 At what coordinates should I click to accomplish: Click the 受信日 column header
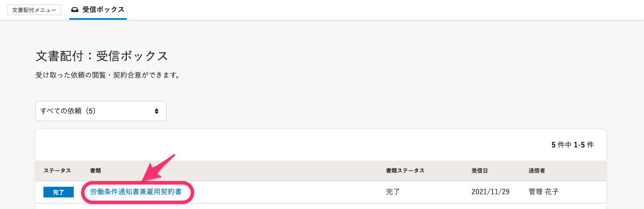pos(480,171)
